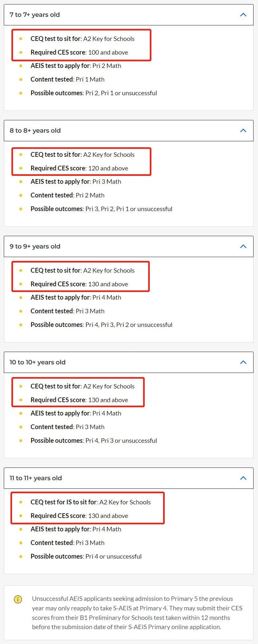Click the 9 to 9+ years old heading
Viewport: 258px width, 644px height.
(35, 246)
